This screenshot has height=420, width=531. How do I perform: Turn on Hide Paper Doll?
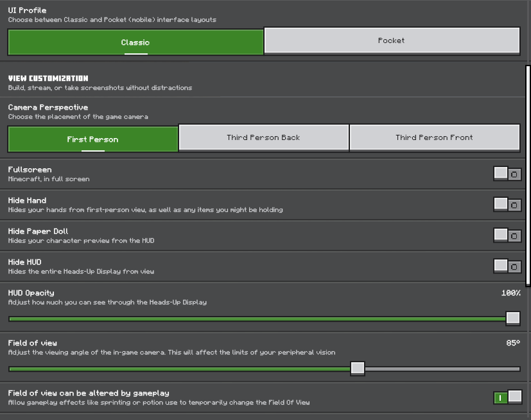507,236
